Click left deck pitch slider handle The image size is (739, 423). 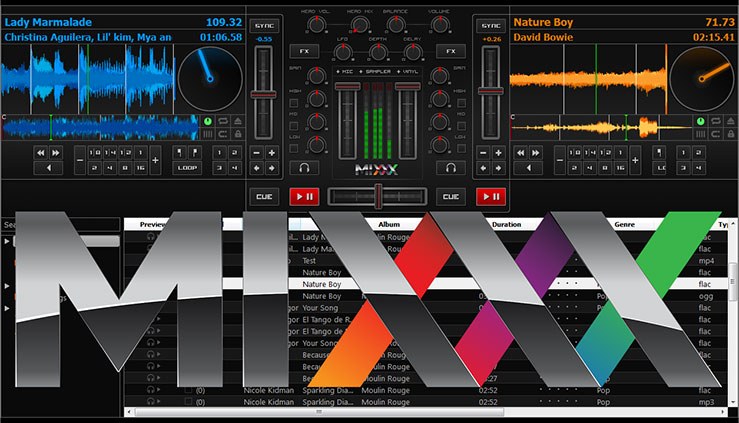click(263, 95)
